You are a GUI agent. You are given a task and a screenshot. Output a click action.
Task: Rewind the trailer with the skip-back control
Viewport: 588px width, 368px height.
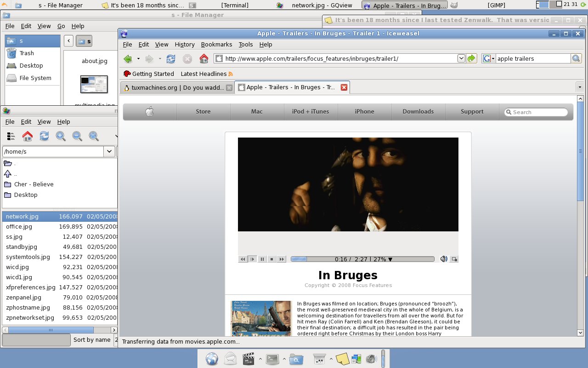pos(243,259)
